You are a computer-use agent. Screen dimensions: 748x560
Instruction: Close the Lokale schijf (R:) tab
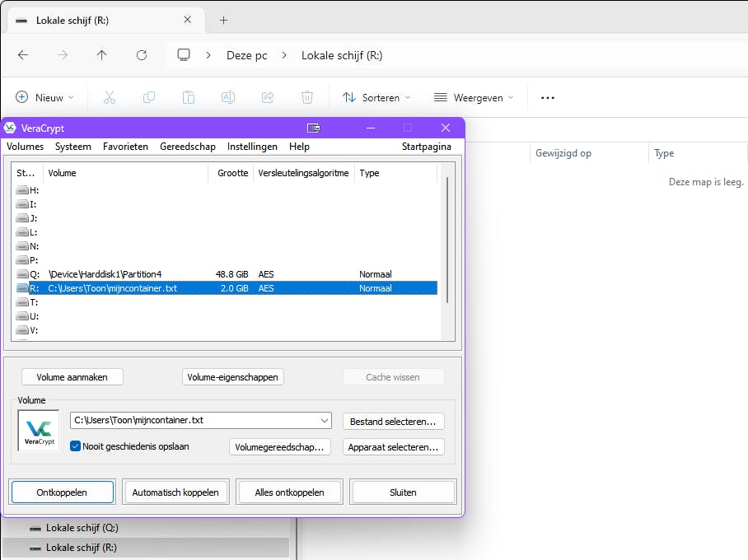(x=188, y=20)
